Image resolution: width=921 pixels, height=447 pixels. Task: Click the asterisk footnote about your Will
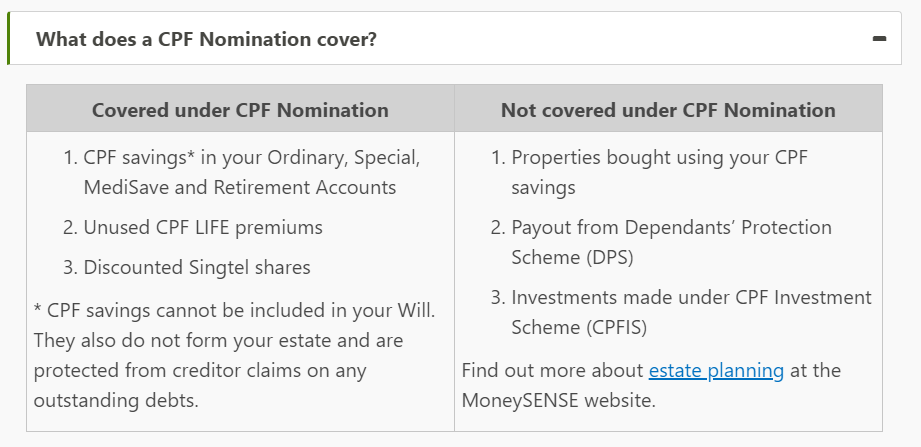coord(234,310)
